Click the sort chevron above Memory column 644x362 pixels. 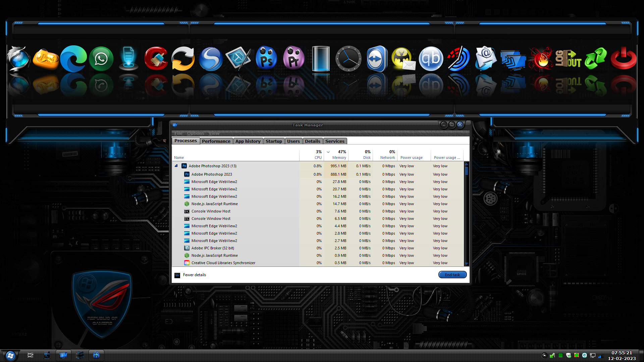328,152
